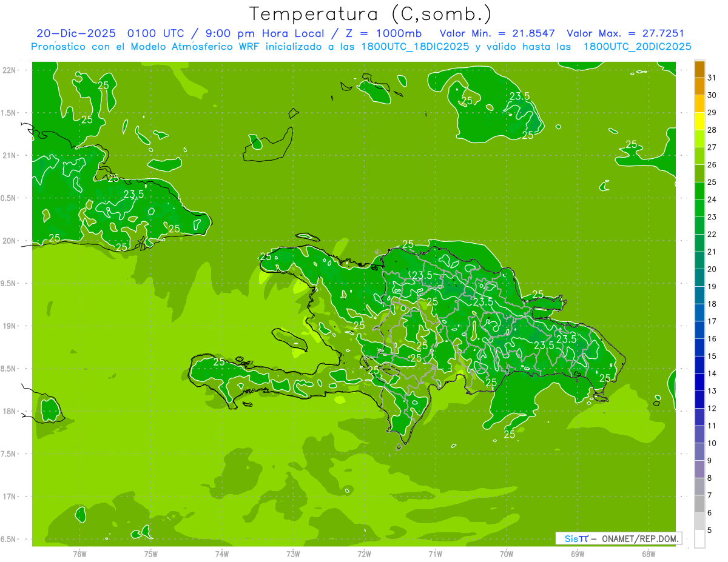Click the '68W' longitude axis label
This screenshot has height=562, width=728.
click(x=649, y=554)
